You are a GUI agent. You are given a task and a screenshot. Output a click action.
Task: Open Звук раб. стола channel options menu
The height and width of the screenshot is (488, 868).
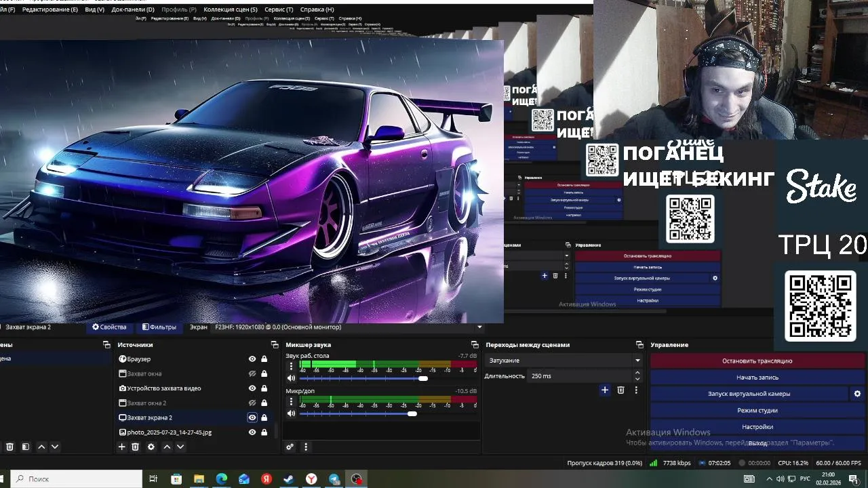292,366
